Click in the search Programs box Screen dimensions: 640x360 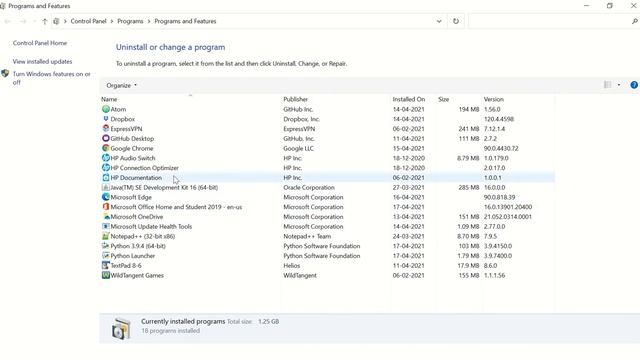coord(549,21)
